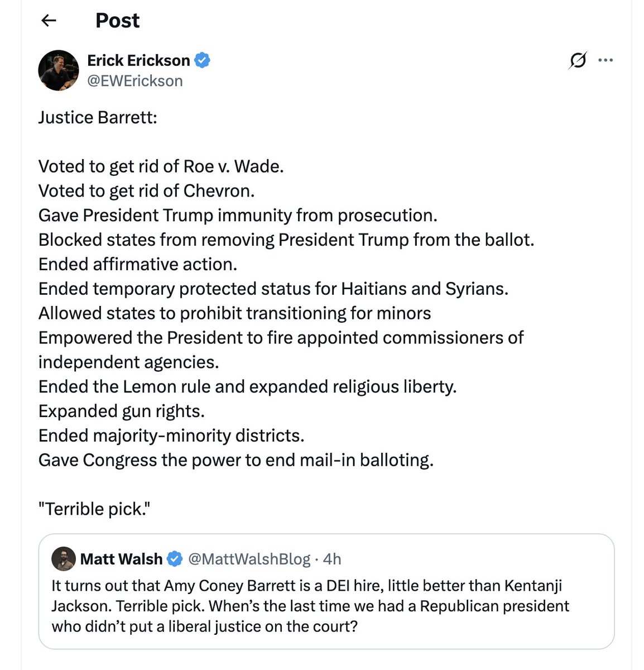Visit the @EWErickson handle
Image resolution: width=644 pixels, height=670 pixels.
point(135,81)
